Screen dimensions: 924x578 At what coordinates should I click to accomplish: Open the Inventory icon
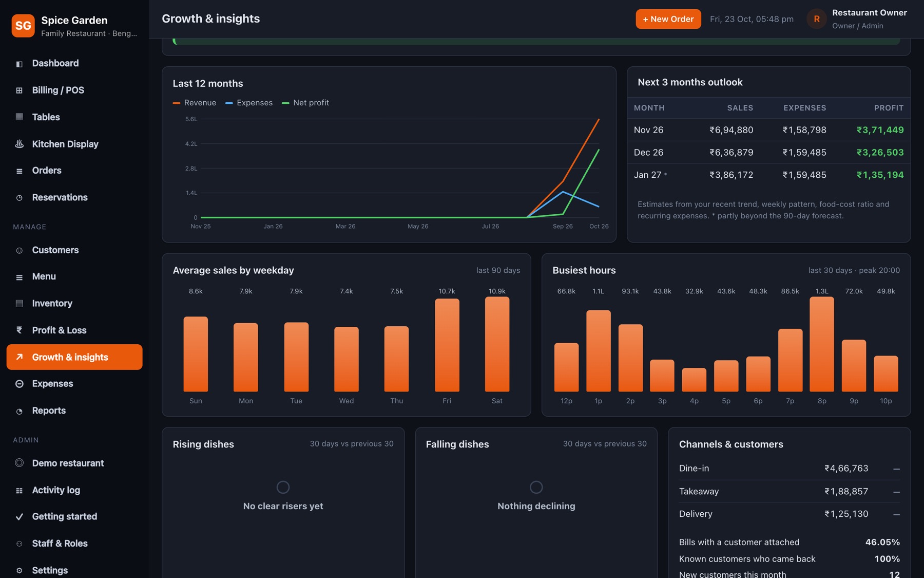pos(19,304)
